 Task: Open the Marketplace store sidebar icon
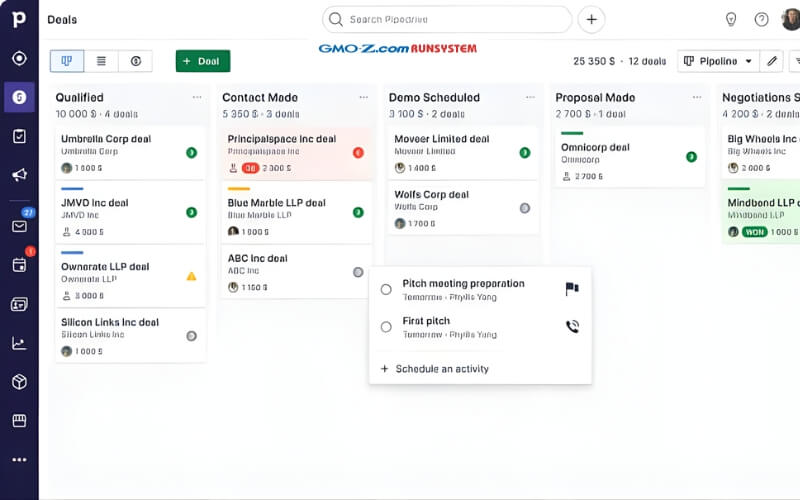19,420
